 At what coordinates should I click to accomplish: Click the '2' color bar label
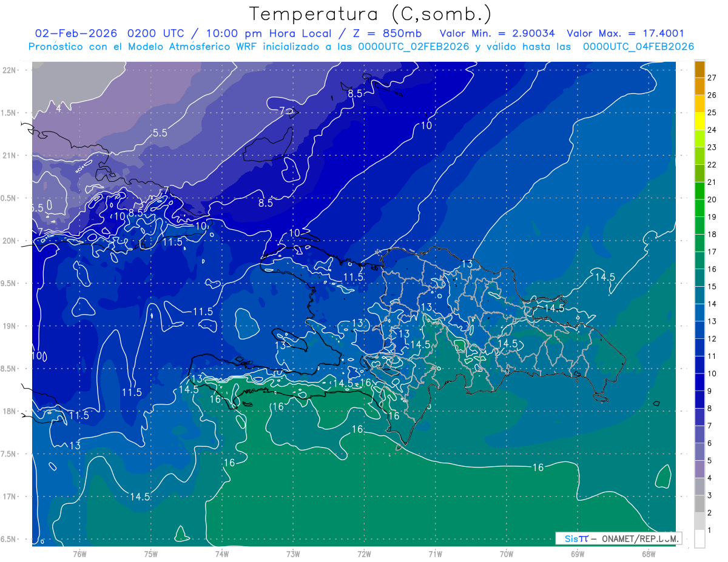pos(710,512)
